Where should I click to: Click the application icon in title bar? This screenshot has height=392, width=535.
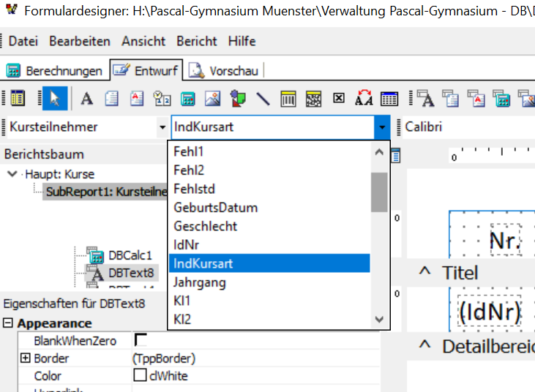pyautogui.click(x=12, y=10)
